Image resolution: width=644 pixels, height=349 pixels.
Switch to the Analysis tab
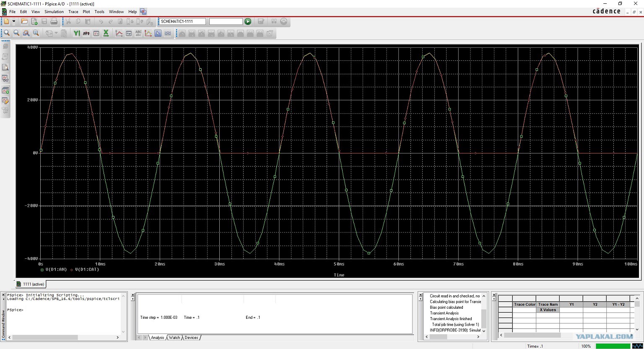158,338
